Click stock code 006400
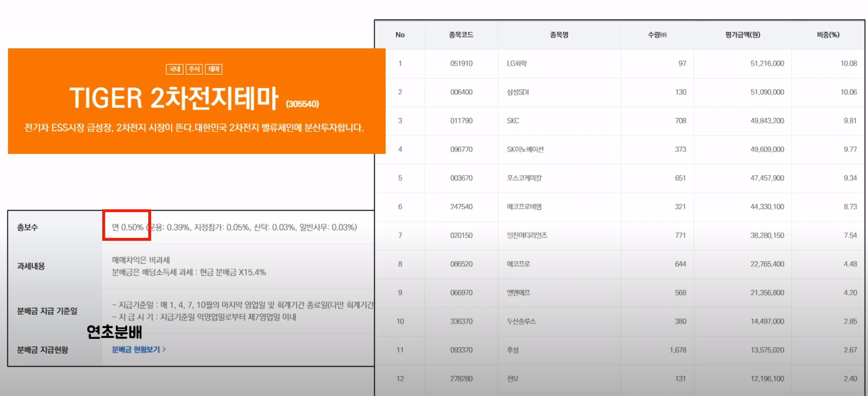 (461, 92)
